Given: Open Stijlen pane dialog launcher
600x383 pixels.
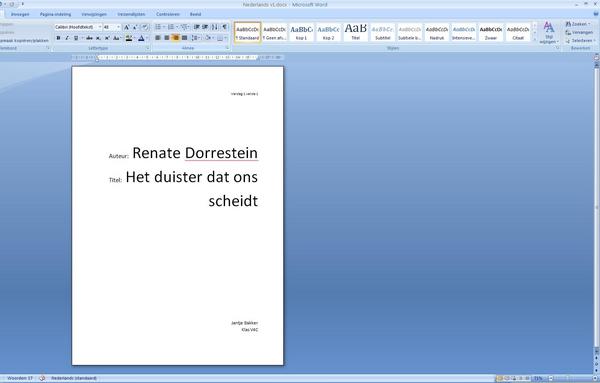Looking at the screenshot, I should coord(558,48).
